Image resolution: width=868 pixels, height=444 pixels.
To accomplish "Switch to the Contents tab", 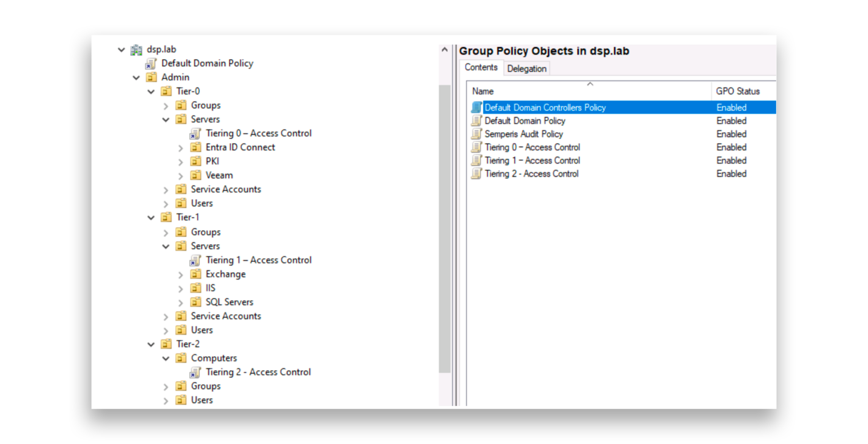I will pos(481,67).
